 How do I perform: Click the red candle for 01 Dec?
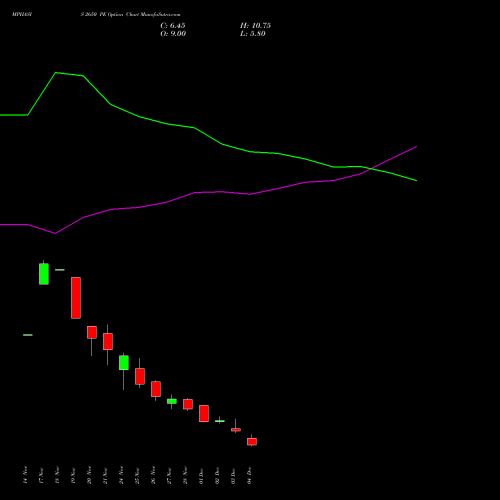[204, 413]
